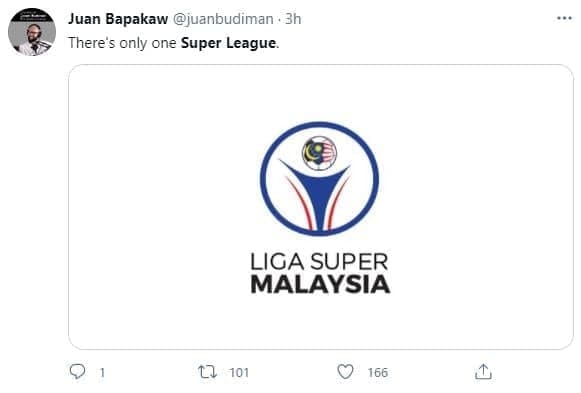
Task: Click the football with Malaysian flag
Action: [319, 153]
